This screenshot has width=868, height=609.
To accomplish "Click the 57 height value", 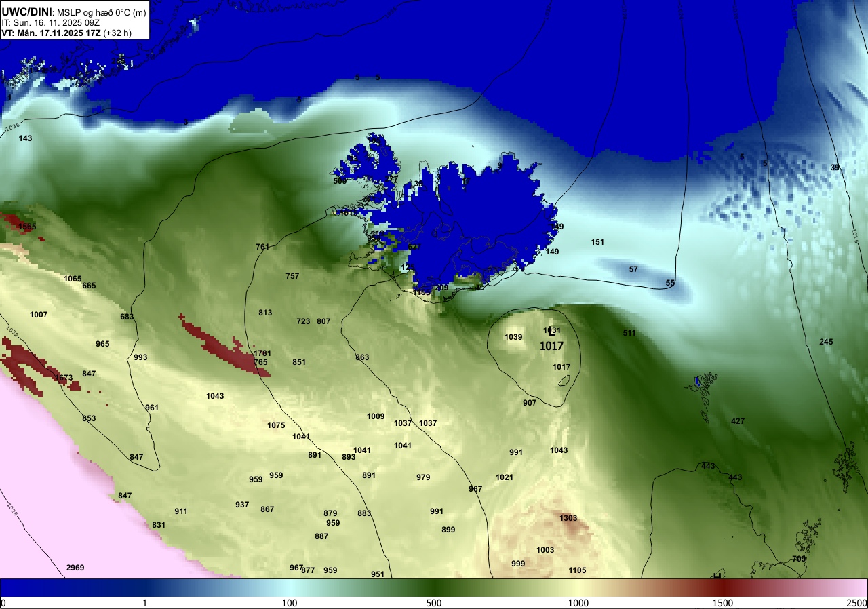I will tap(633, 269).
